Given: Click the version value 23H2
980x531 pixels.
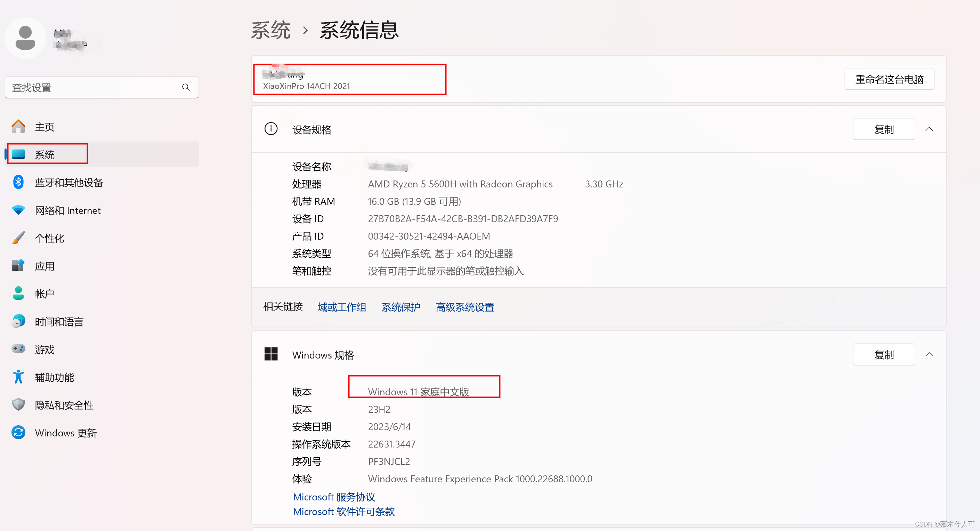Looking at the screenshot, I should 379,409.
